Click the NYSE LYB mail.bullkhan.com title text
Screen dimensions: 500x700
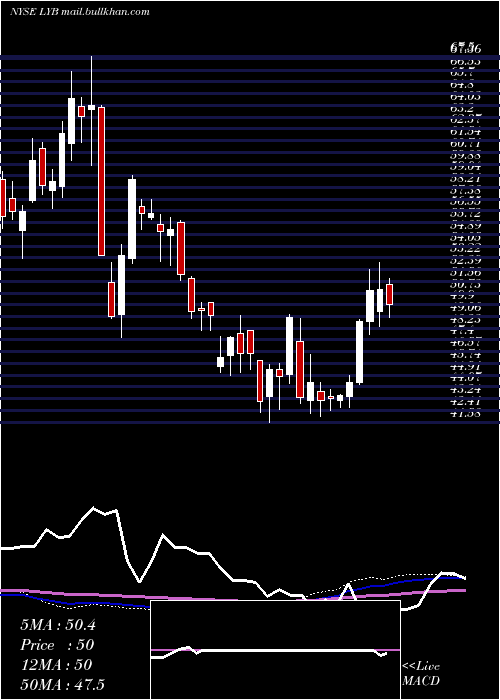tap(80, 12)
